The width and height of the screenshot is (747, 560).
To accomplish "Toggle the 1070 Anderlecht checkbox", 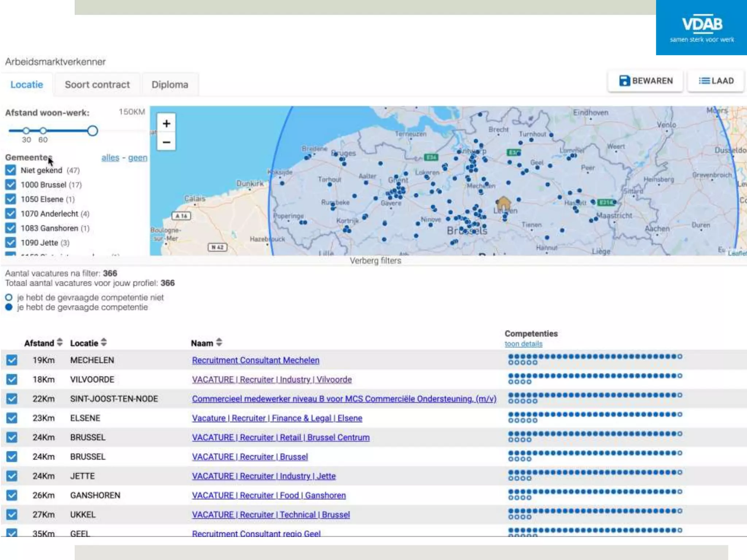I will tap(11, 214).
